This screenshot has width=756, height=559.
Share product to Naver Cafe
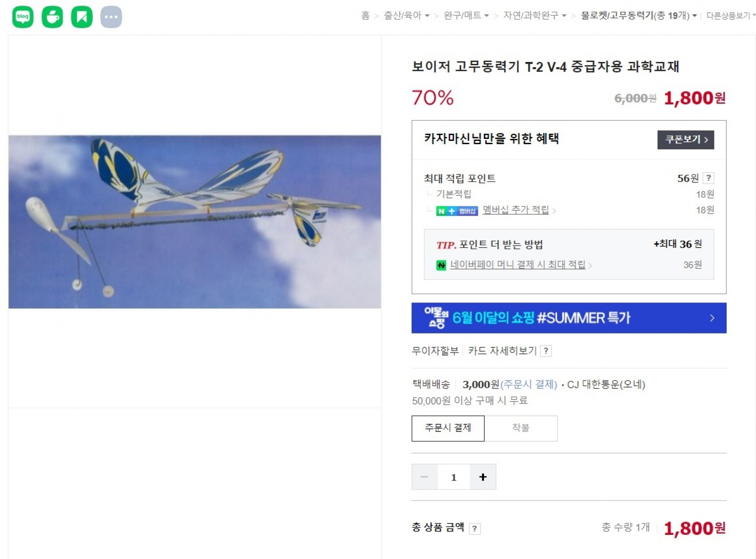[x=52, y=17]
